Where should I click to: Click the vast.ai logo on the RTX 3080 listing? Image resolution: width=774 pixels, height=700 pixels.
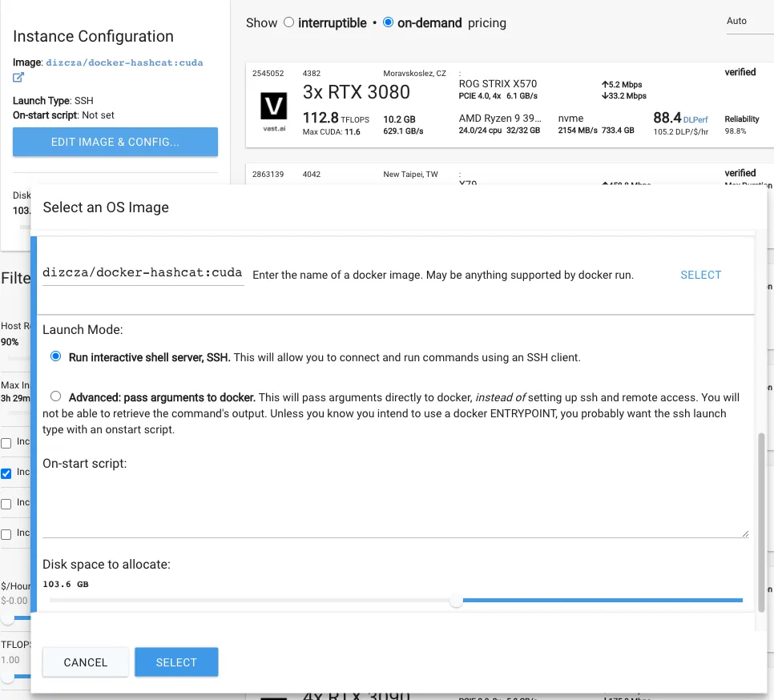point(274,111)
